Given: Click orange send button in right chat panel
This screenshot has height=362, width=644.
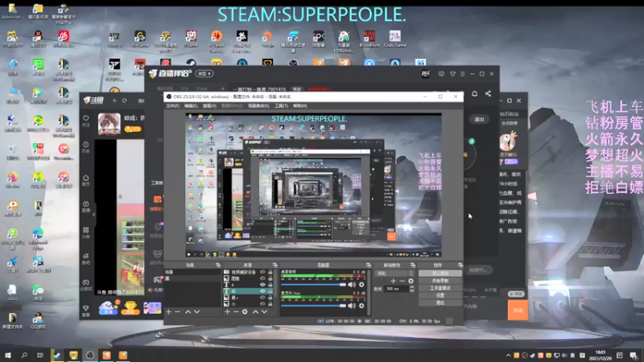Looking at the screenshot, I should pos(518,311).
